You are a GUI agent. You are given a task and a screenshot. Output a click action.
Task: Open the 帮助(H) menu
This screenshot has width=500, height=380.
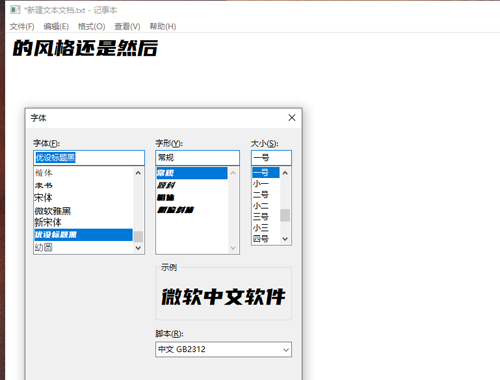[x=163, y=26]
